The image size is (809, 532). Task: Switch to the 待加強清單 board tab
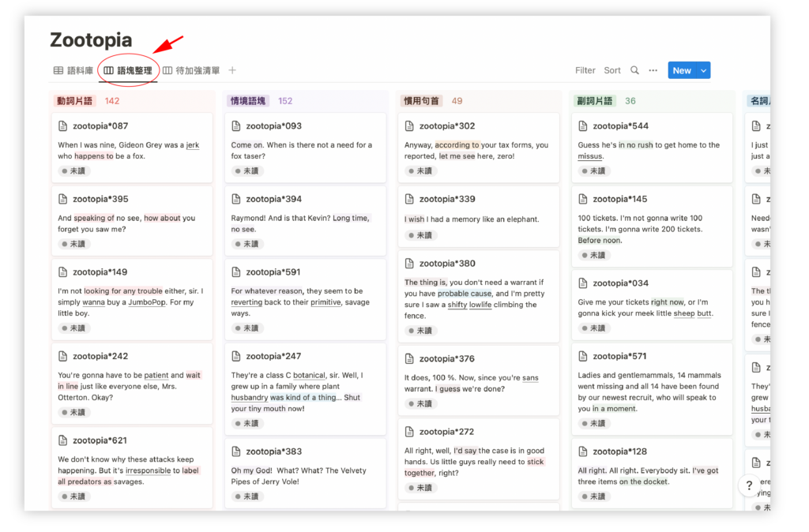(191, 70)
